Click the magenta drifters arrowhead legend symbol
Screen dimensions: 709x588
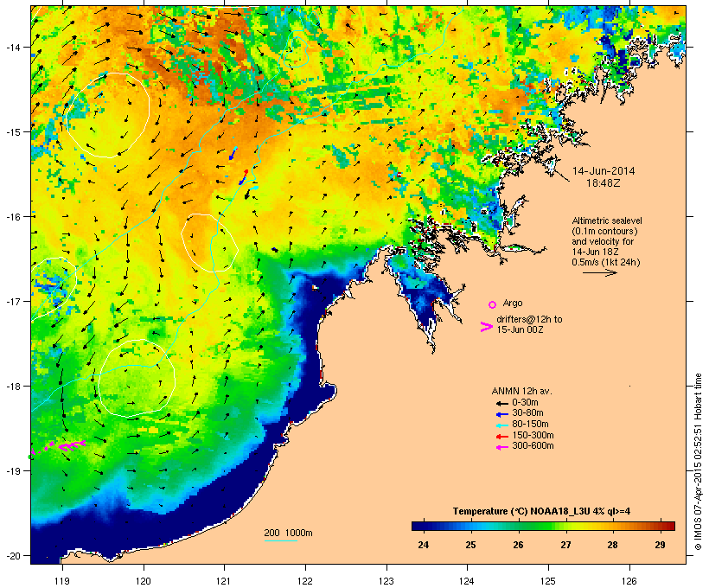(486, 327)
